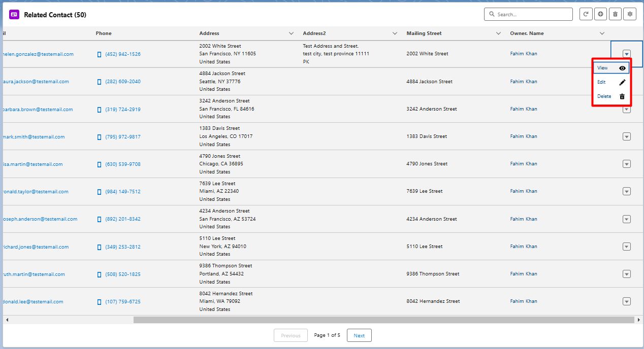Choose View from the row action menu
644x349 pixels.
tap(611, 68)
